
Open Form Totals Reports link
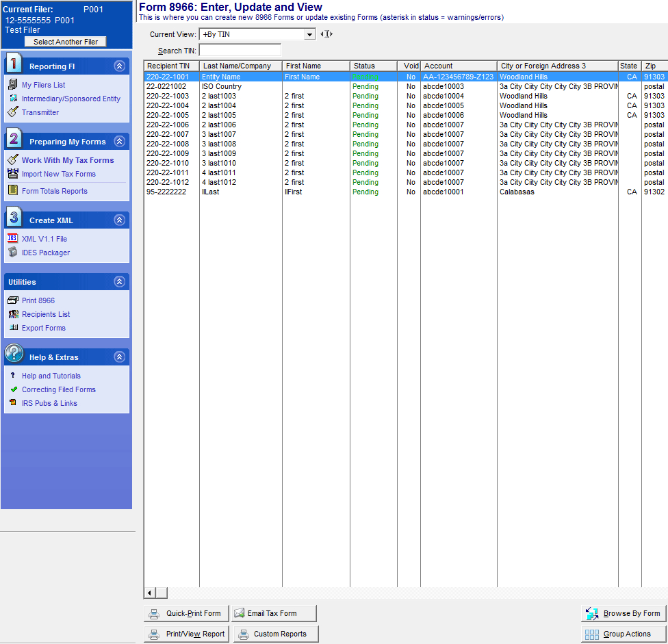coord(55,191)
